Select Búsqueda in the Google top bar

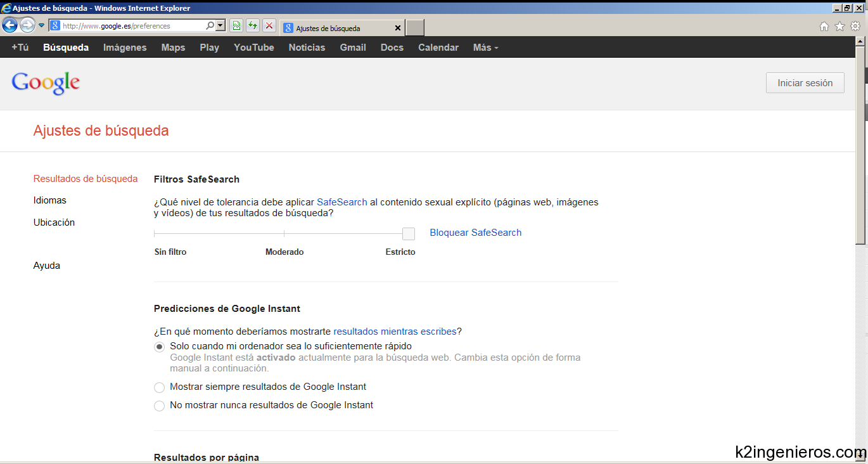point(66,48)
